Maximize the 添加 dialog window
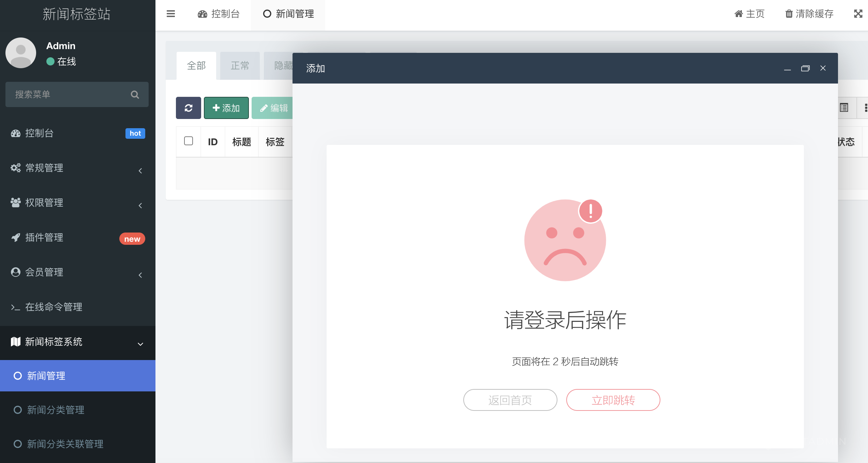This screenshot has width=868, height=463. [805, 69]
